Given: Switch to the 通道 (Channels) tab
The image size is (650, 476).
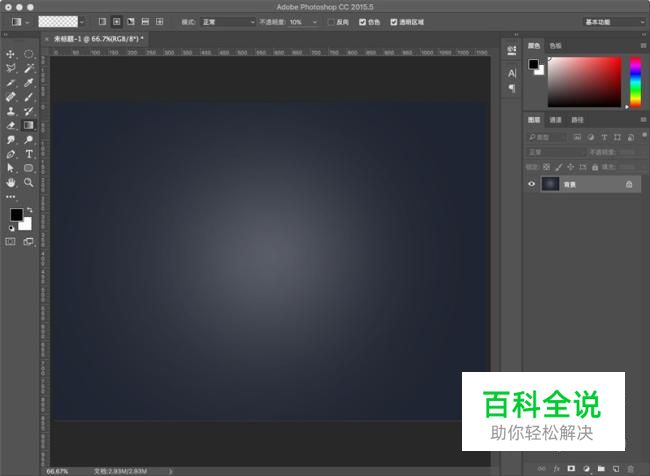Looking at the screenshot, I should [555, 120].
